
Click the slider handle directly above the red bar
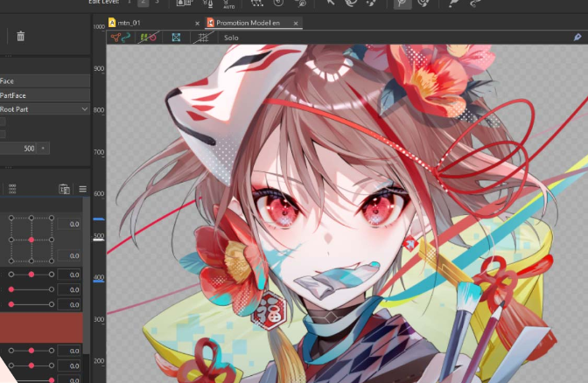tap(11, 304)
